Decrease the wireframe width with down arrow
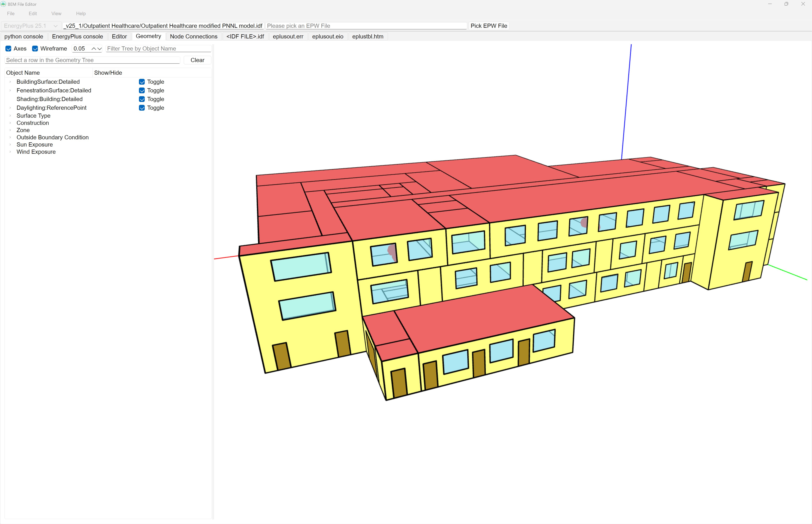This screenshot has width=812, height=524. click(99, 49)
